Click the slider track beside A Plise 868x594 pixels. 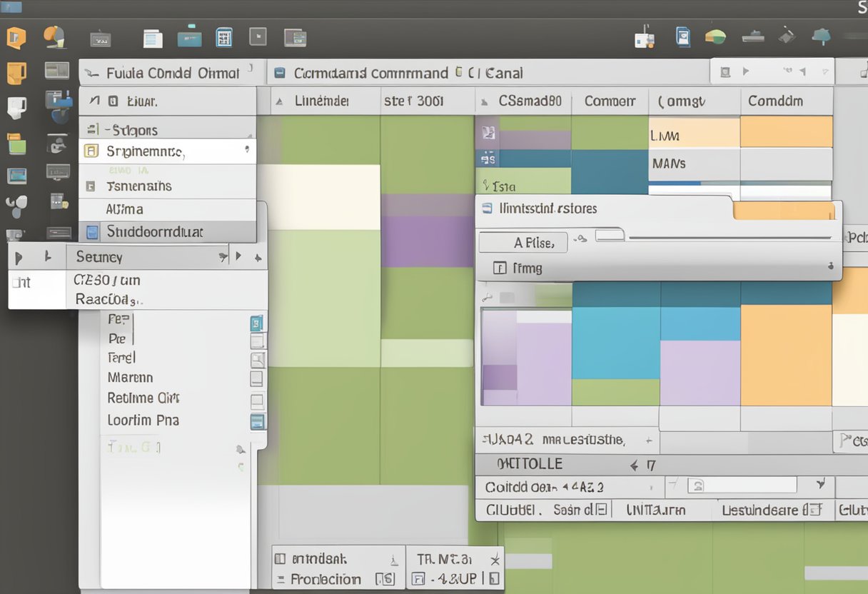coord(728,237)
